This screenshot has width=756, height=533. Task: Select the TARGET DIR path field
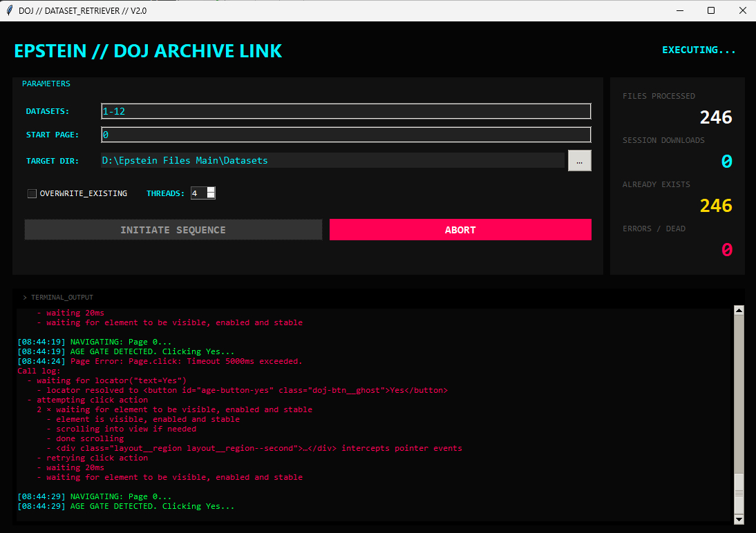pyautogui.click(x=332, y=161)
